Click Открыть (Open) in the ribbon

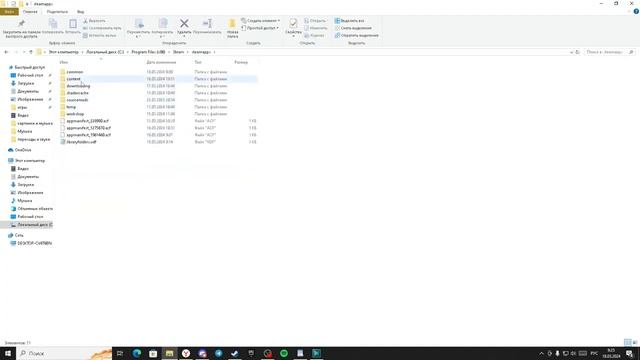[x=315, y=21]
